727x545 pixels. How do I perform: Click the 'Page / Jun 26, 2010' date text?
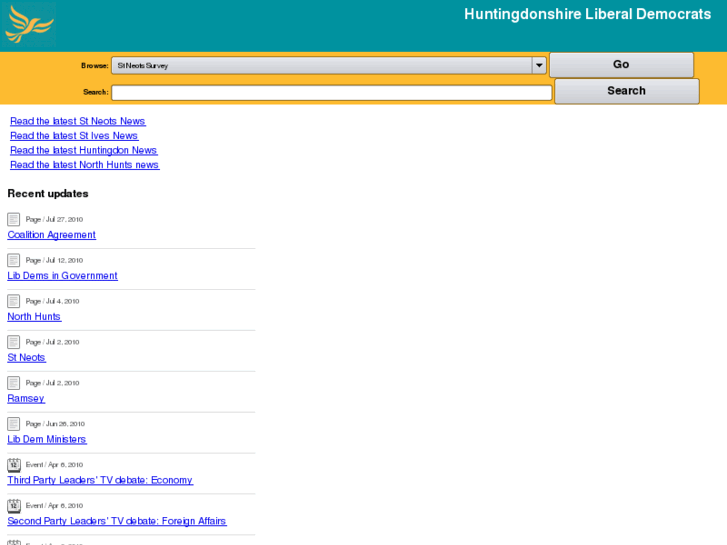[55, 423]
